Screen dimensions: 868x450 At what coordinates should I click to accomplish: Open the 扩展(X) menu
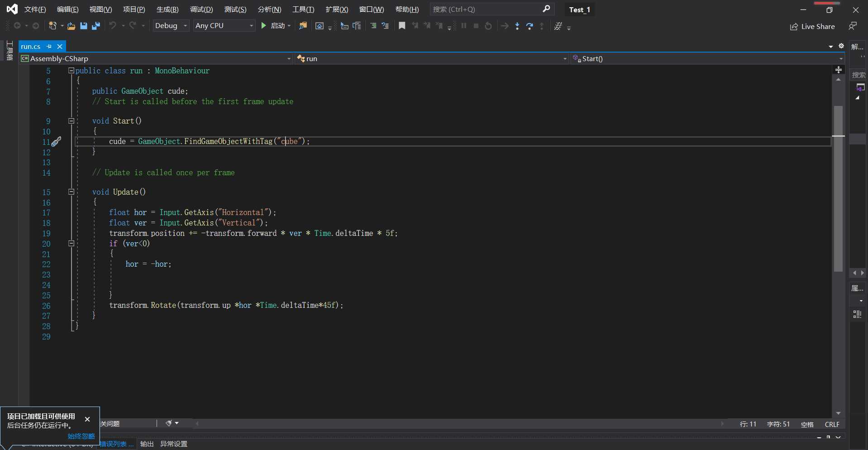click(x=337, y=9)
